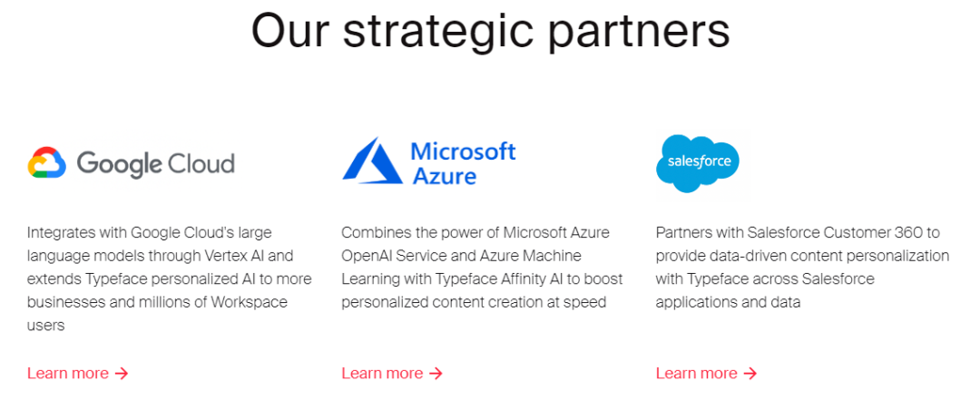Viewport: 980px width, 400px height.
Task: Open Learn more link under Google Cloud
Action: [x=78, y=374]
